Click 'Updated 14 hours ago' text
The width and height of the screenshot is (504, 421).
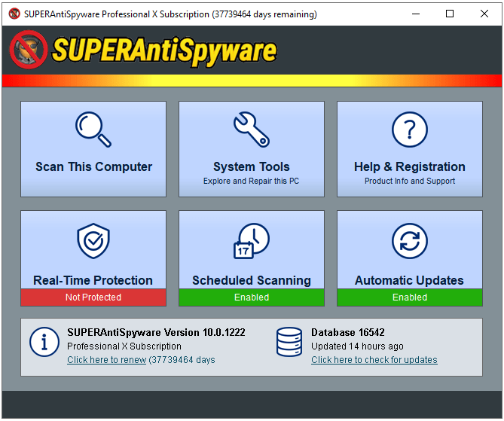pyautogui.click(x=357, y=346)
